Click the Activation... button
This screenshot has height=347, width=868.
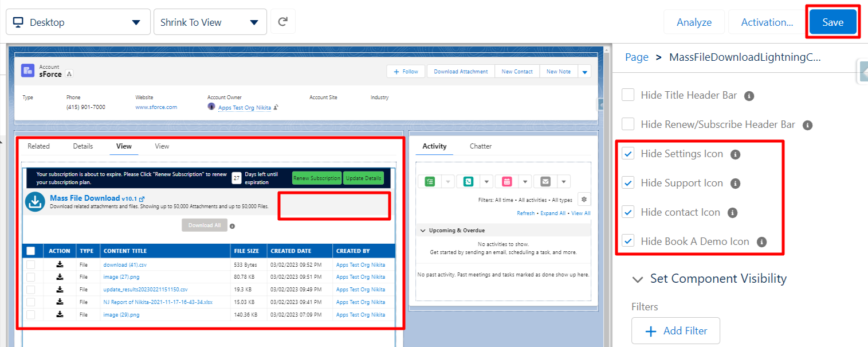tap(767, 22)
